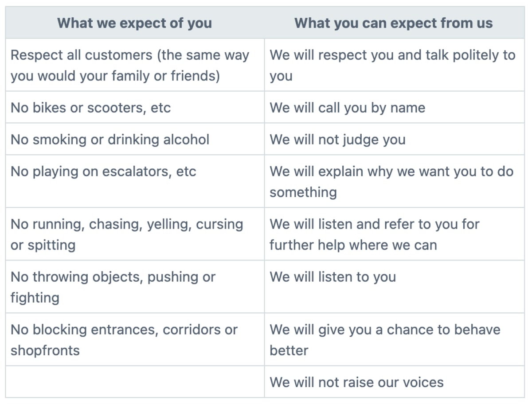
Task: Select 'No blocking entrances, corridors or shopfronts' cell
Action: [135, 339]
